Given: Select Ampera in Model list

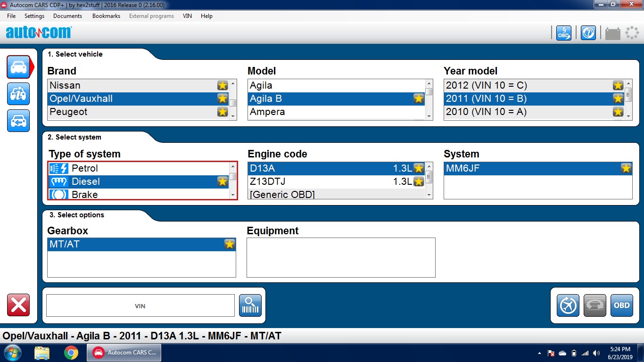Looking at the screenshot, I should point(336,112).
